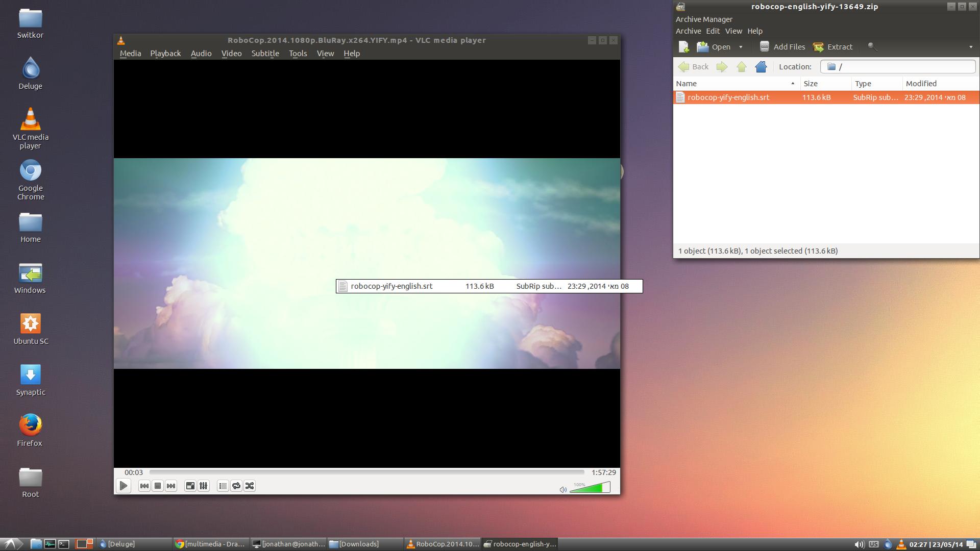The image size is (980, 551).
Task: Select robocop-yify-english.srt in archive list
Action: [826, 97]
